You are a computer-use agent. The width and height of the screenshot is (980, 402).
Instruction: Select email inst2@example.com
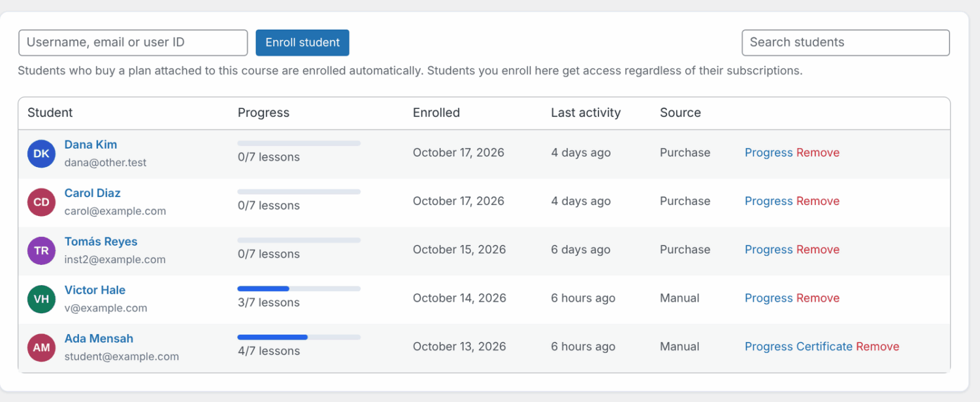115,259
